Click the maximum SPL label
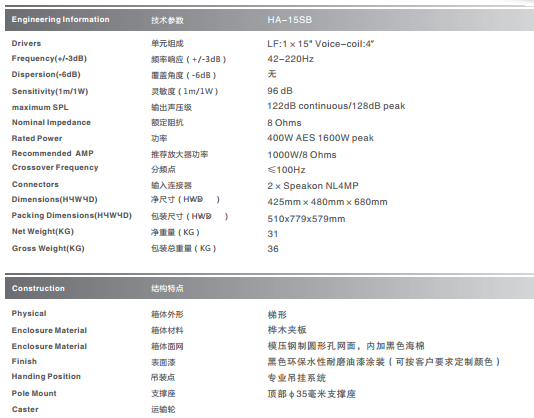The height and width of the screenshot is (418, 534). pos(40,107)
